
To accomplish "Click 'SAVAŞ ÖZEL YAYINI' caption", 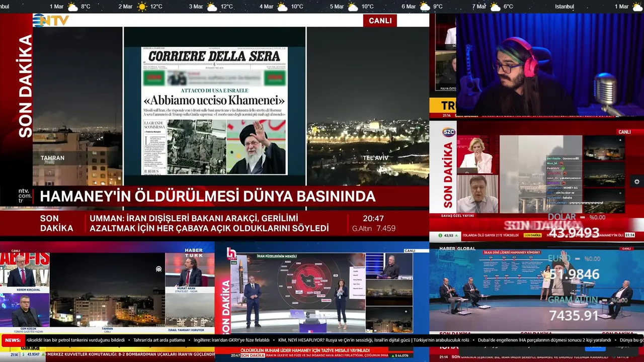I will 457,216.
